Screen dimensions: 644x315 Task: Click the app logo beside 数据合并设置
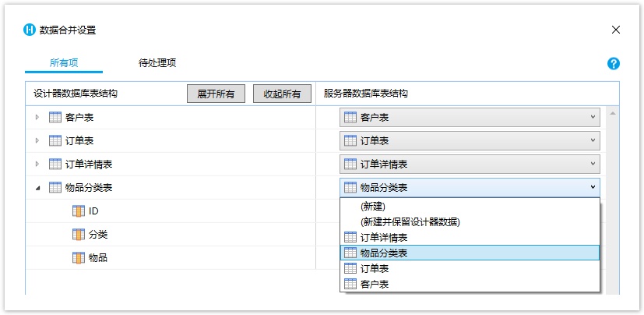tap(30, 30)
